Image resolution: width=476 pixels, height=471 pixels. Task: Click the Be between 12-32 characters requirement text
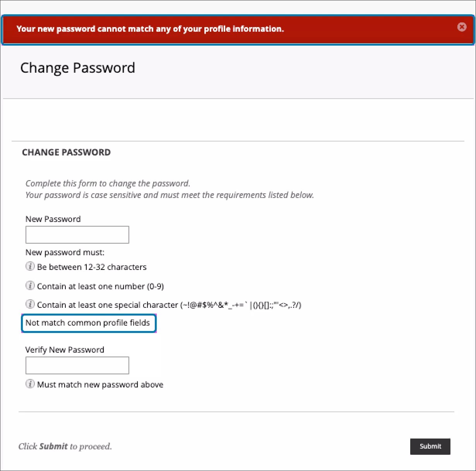pyautogui.click(x=92, y=267)
